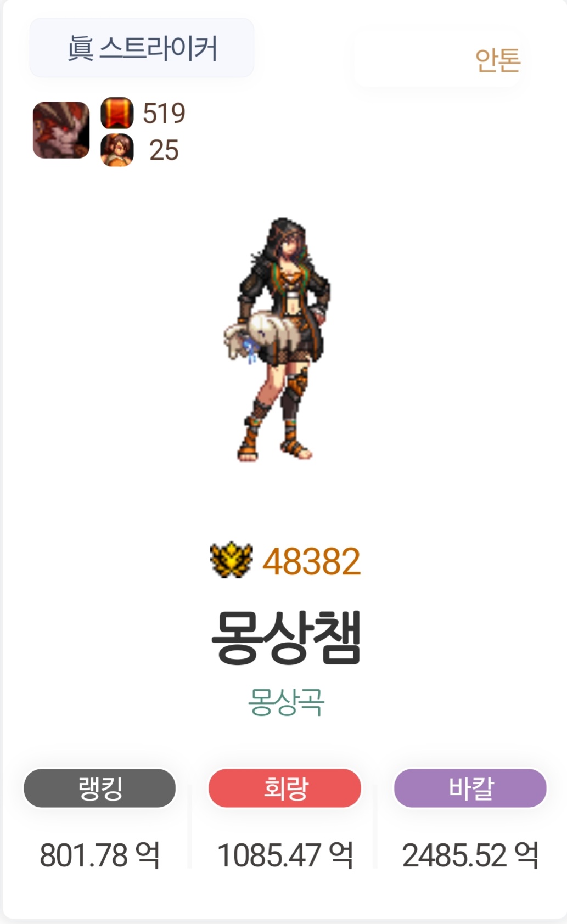This screenshot has height=924, width=567.
Task: Click the 519 buff score number
Action: point(164,113)
